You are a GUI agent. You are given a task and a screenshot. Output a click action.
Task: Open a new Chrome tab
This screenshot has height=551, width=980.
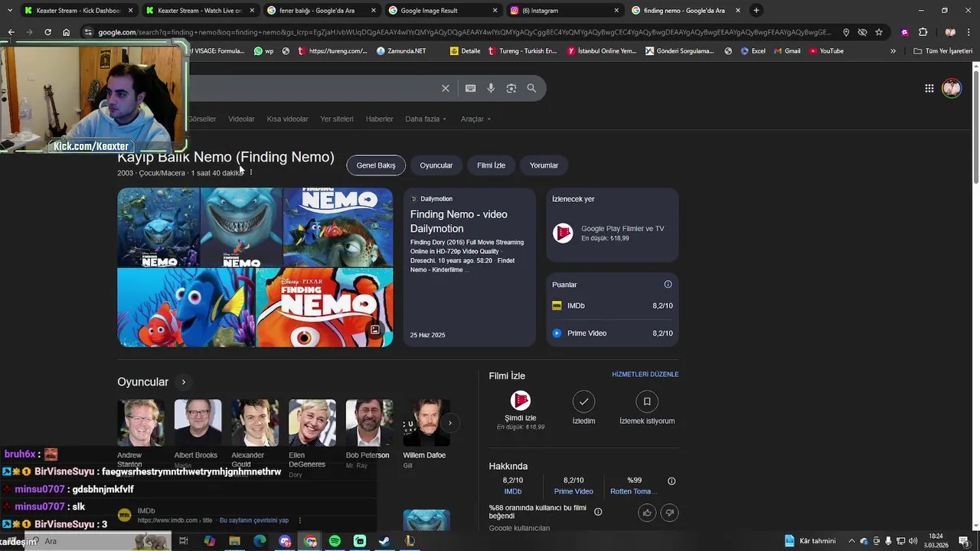(x=756, y=10)
